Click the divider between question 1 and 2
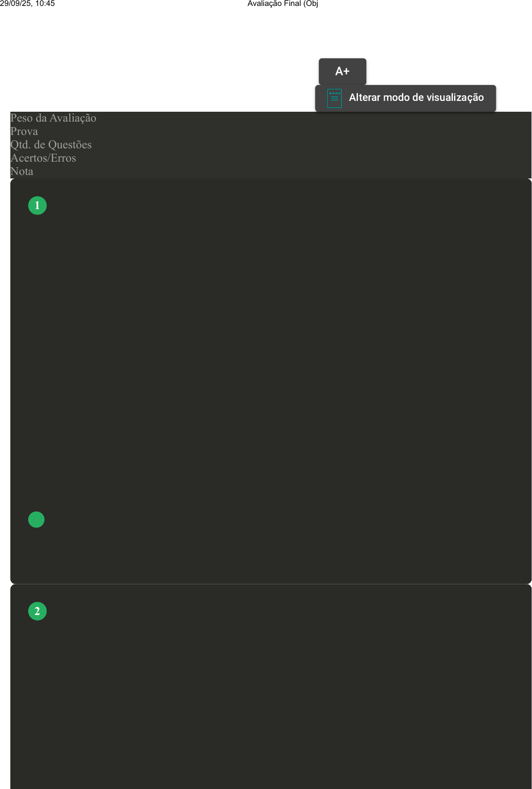Viewport: 532px width, 789px height. [x=271, y=584]
